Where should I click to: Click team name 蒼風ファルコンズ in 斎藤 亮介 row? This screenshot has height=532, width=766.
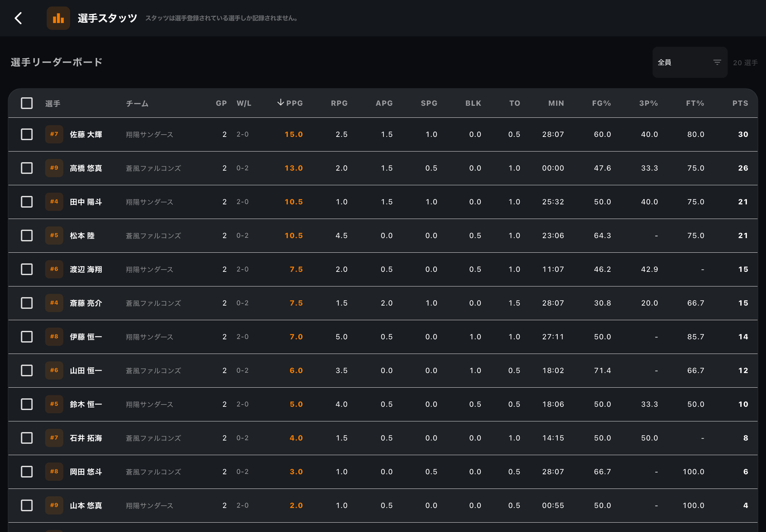tap(153, 303)
